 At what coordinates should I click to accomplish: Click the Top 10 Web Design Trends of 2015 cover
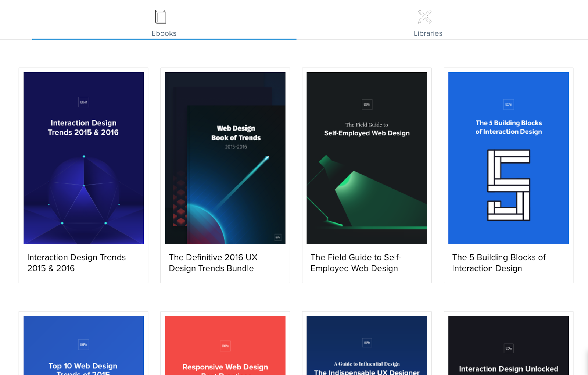[x=83, y=345]
